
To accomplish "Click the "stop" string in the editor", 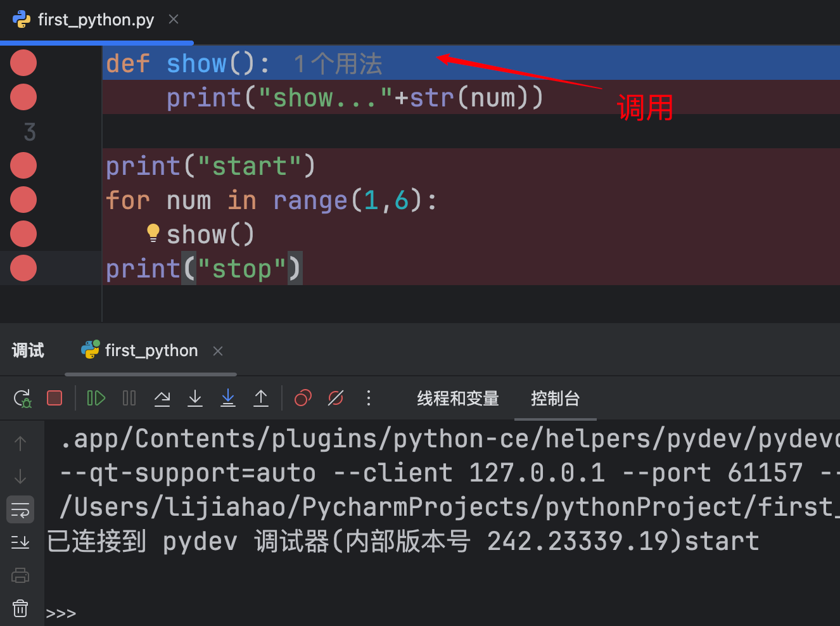I will coord(242,269).
